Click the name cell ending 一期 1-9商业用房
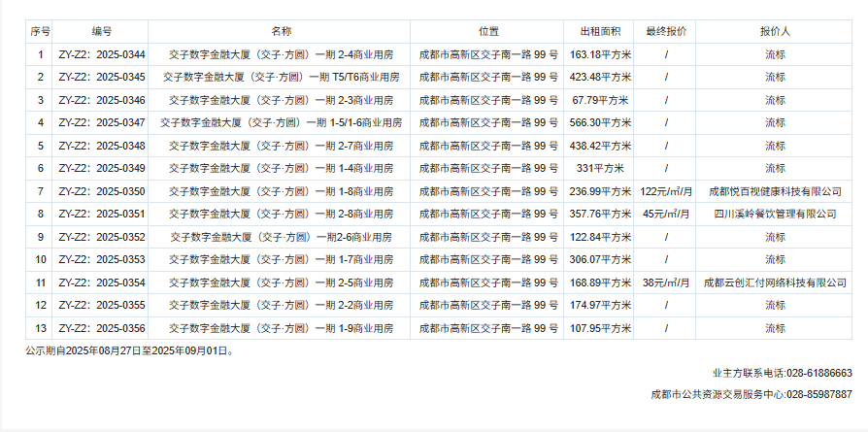 click(281, 328)
